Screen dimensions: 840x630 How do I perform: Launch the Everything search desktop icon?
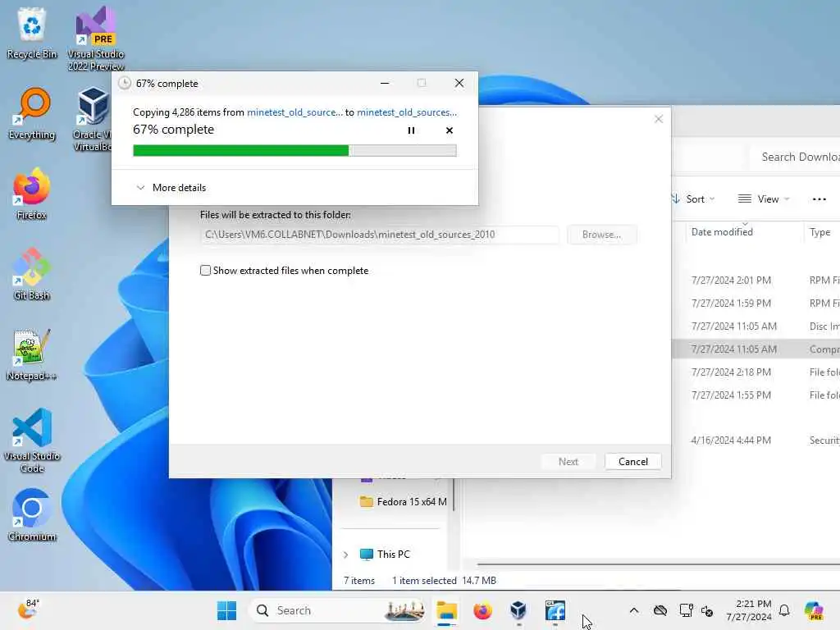click(32, 113)
